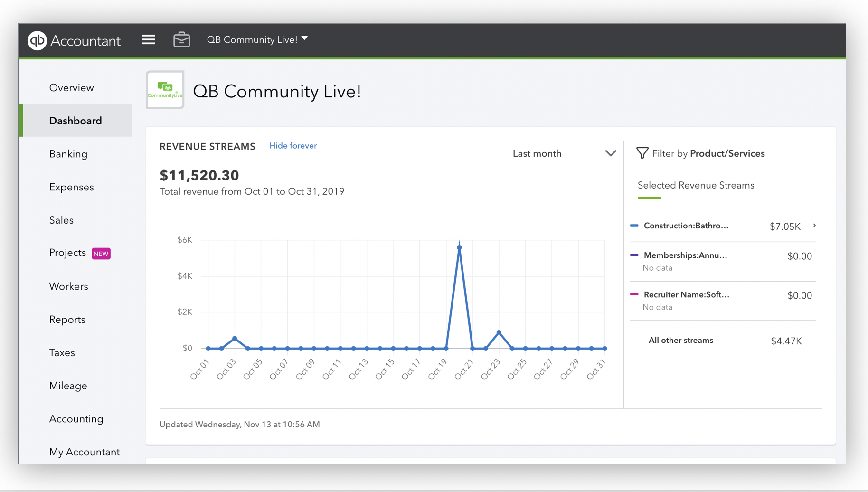Select the Selected Revenue Streams tab
This screenshot has height=492, width=868.
pyautogui.click(x=696, y=185)
